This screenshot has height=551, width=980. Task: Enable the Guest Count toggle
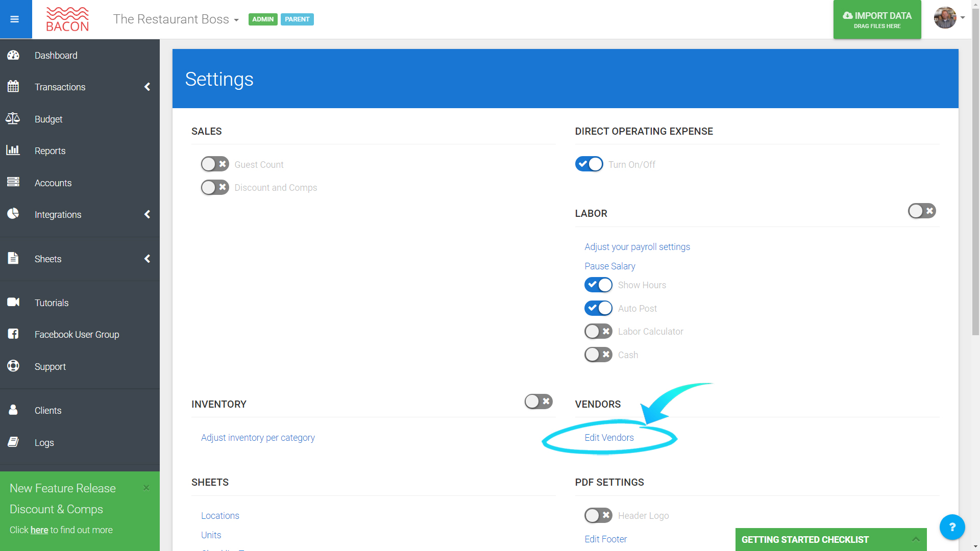pos(215,164)
